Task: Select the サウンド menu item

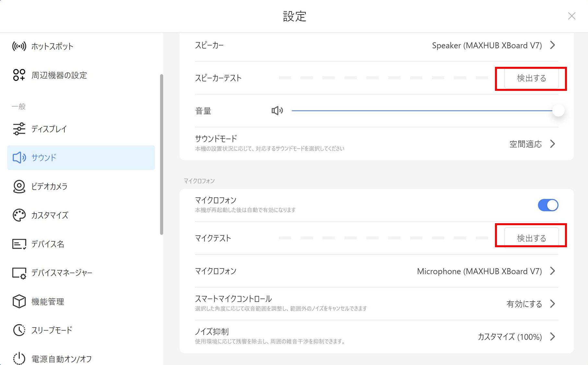Action: click(81, 158)
